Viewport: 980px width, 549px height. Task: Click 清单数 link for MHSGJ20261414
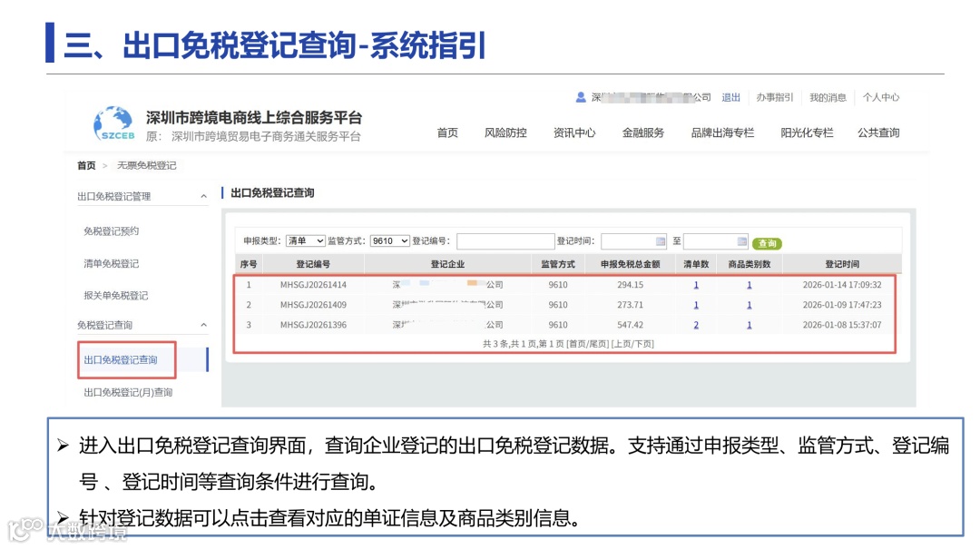coord(696,285)
